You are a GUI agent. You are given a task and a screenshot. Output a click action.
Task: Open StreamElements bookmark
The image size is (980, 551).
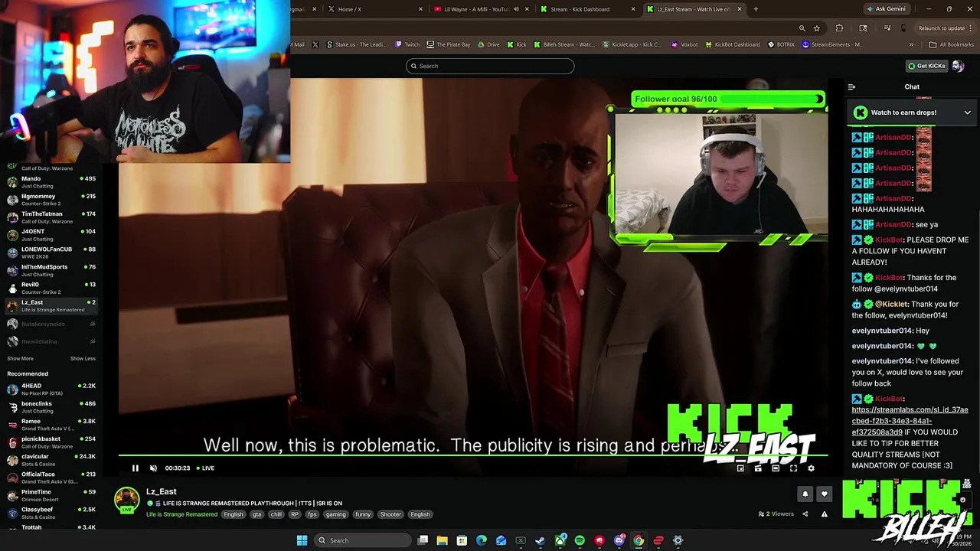pos(832,44)
